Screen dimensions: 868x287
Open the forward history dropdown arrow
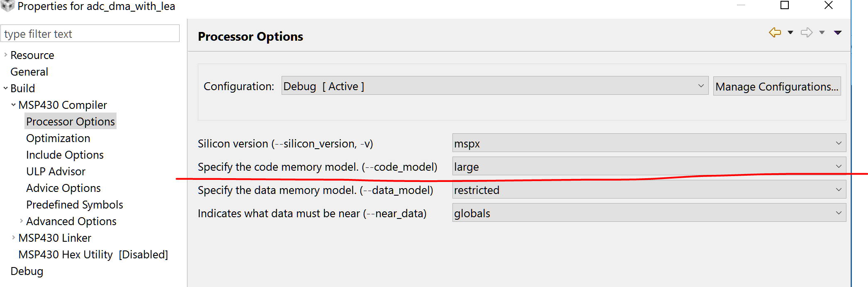point(822,32)
